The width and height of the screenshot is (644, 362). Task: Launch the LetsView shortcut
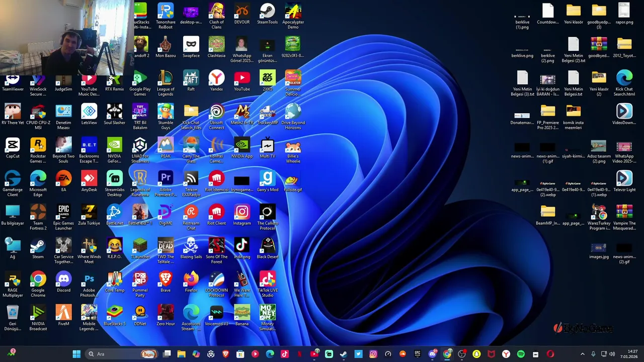89,115
